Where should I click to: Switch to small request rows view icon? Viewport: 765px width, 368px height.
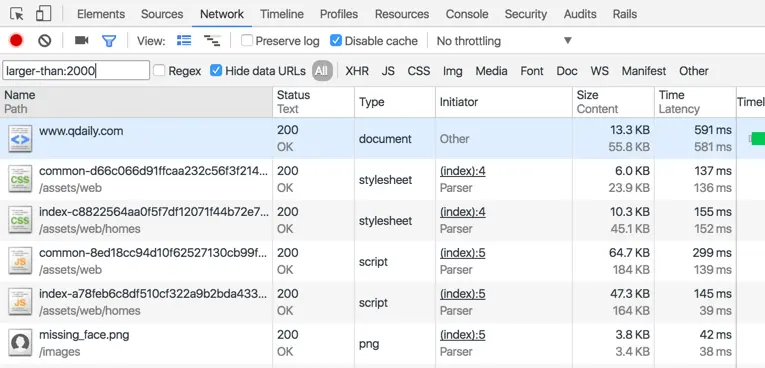[212, 41]
